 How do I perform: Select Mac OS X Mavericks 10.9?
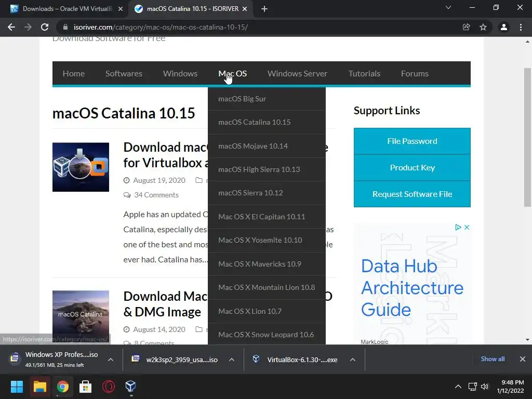[267, 263]
